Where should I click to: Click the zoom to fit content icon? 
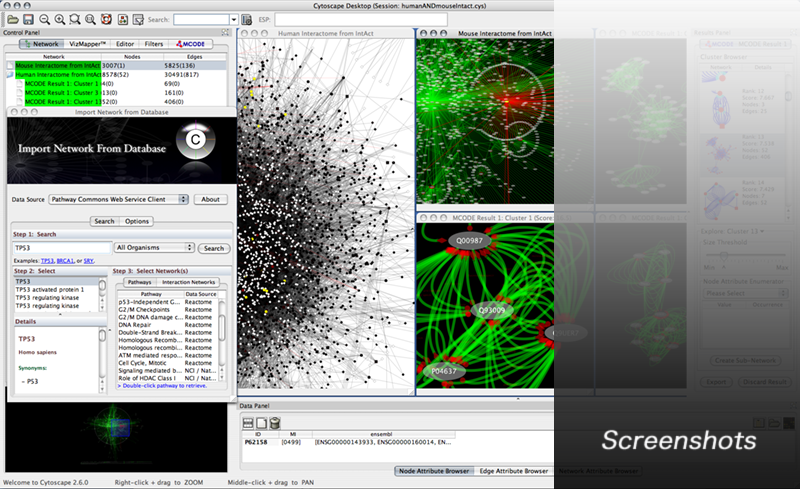click(90, 19)
